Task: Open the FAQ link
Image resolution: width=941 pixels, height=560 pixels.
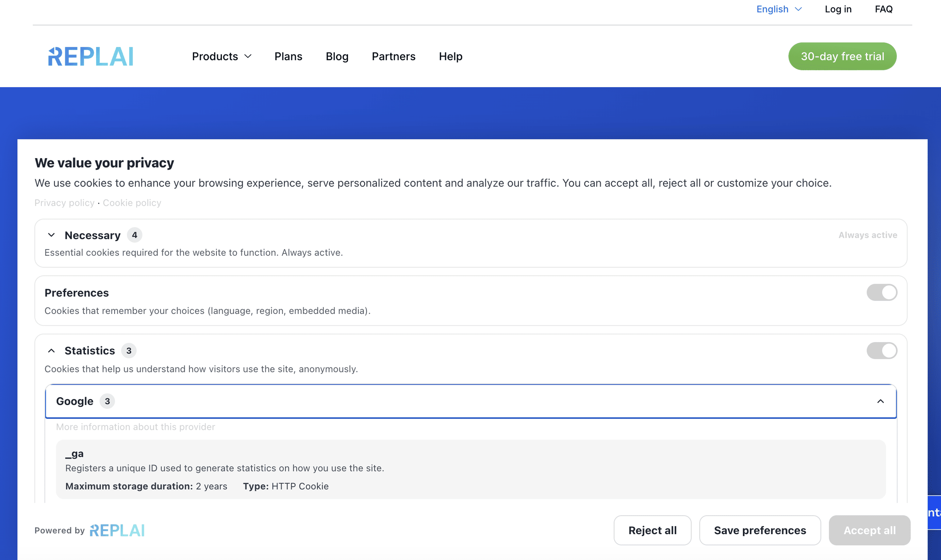Action: click(883, 9)
